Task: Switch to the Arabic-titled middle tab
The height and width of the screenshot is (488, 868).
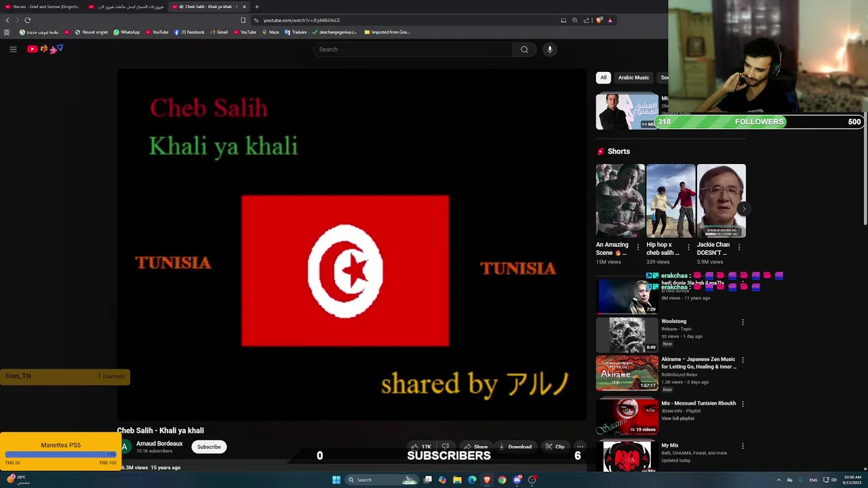Action: point(127,7)
